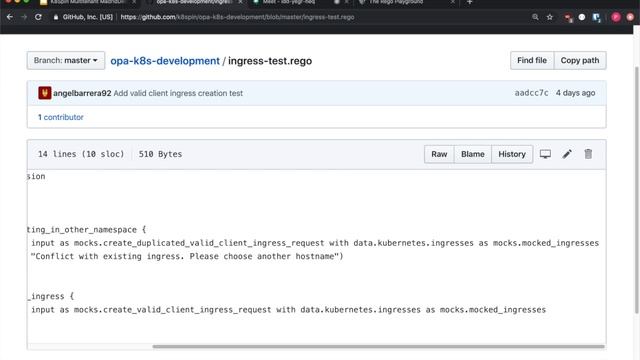
Task: Go back with browser back arrow
Action: [9, 17]
